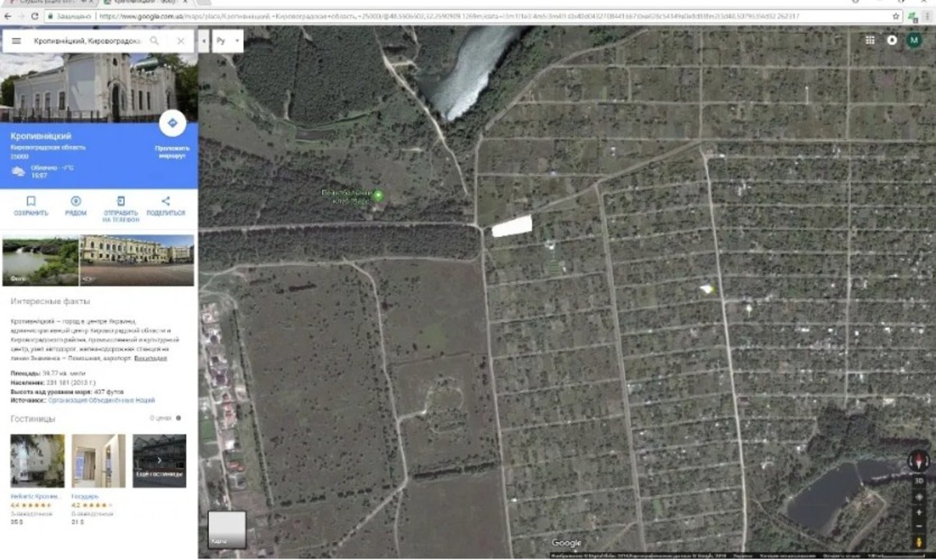936x560 pixels.
Task: Click the green M account avatar
Action: (914, 40)
